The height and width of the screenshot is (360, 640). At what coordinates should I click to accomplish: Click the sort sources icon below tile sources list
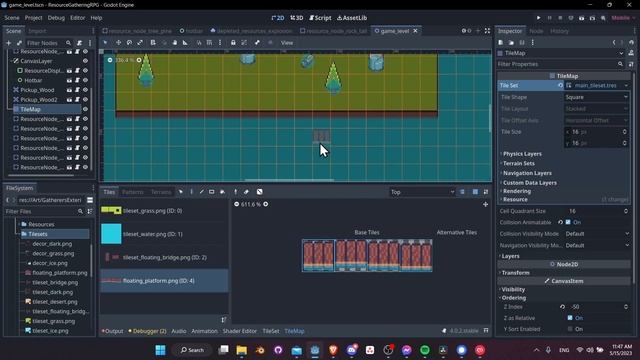coord(224,320)
